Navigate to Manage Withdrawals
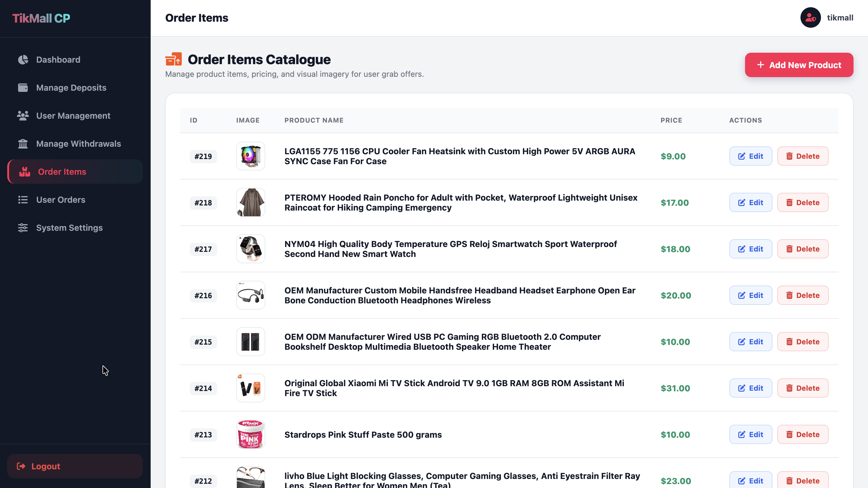 coord(75,143)
